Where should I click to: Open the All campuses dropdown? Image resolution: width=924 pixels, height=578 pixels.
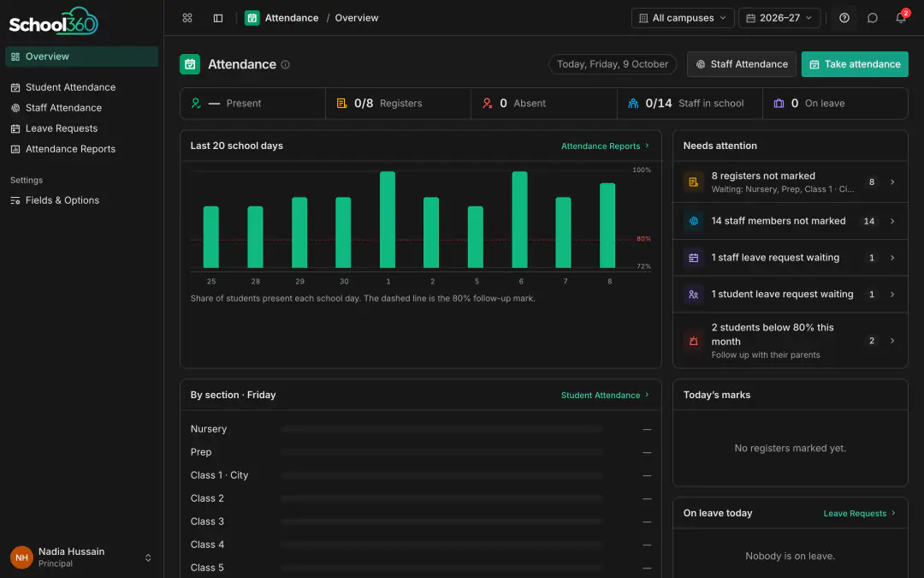point(683,18)
